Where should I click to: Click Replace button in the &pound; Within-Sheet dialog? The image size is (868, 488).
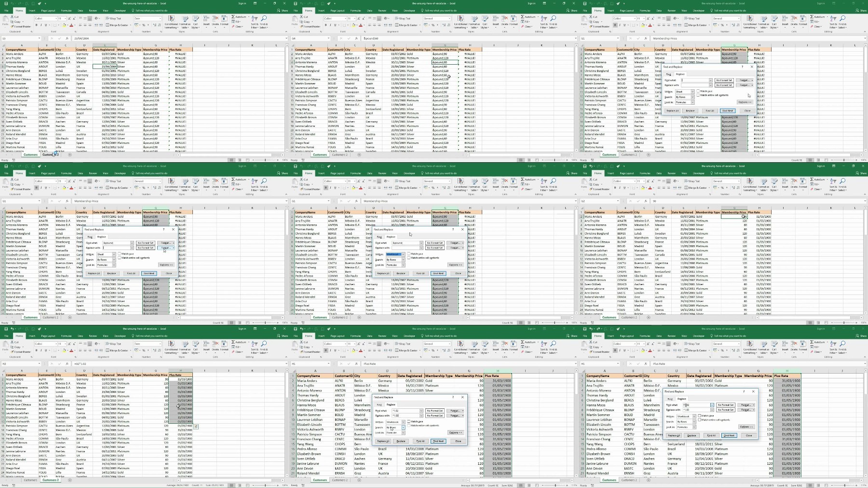point(111,273)
